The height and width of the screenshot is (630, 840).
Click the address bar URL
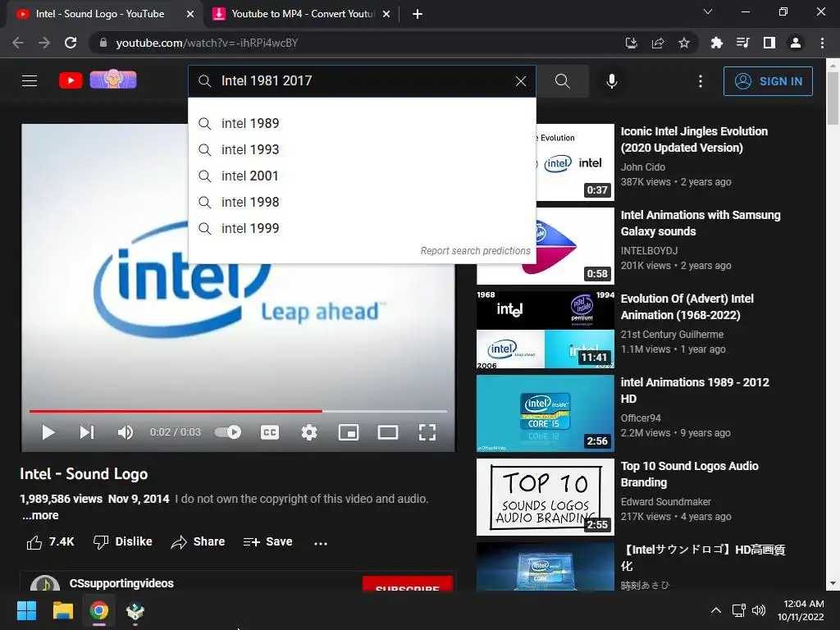pyautogui.click(x=207, y=43)
